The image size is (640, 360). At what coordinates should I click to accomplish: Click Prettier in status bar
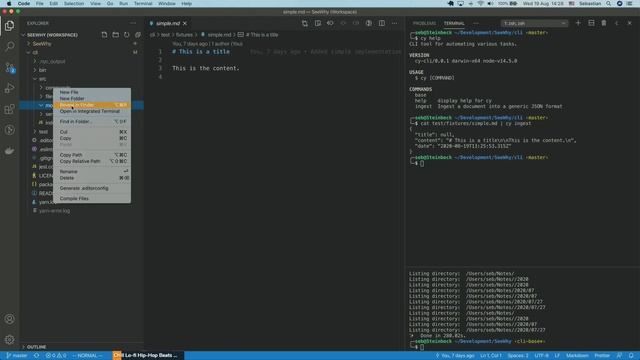(x=602, y=356)
